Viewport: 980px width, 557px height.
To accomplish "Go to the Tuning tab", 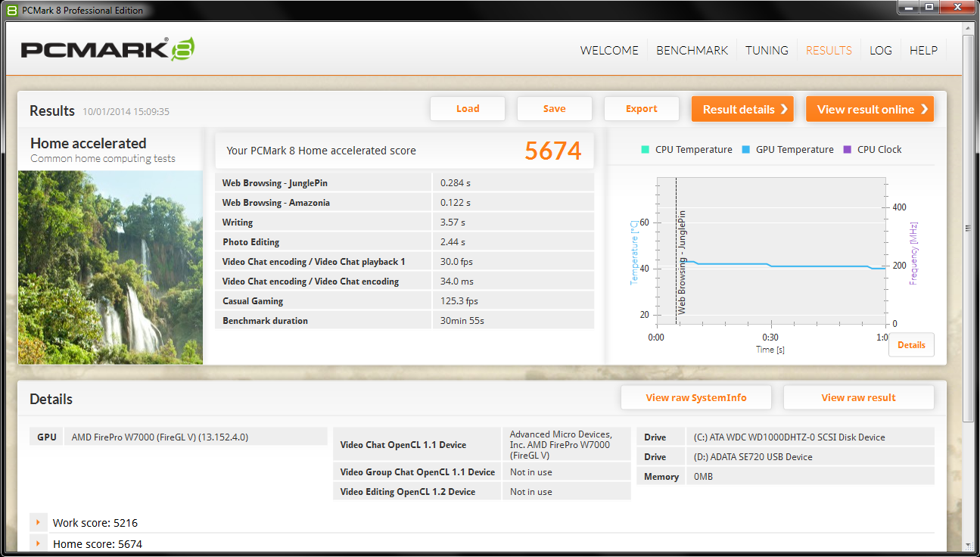I will point(767,50).
